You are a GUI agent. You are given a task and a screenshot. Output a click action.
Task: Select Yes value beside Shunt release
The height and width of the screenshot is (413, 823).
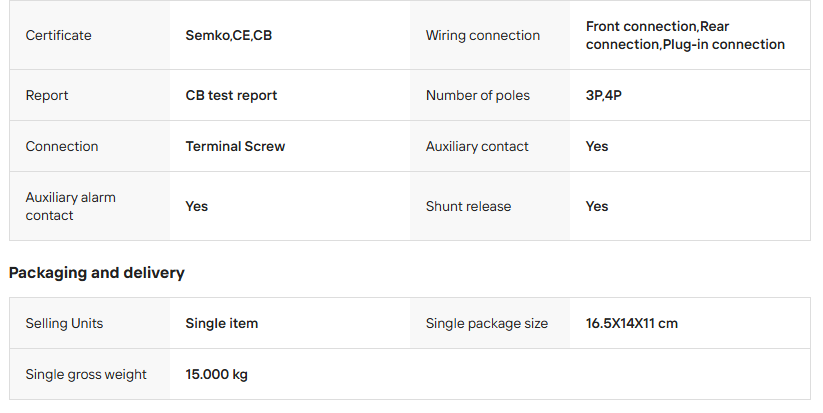coord(597,206)
